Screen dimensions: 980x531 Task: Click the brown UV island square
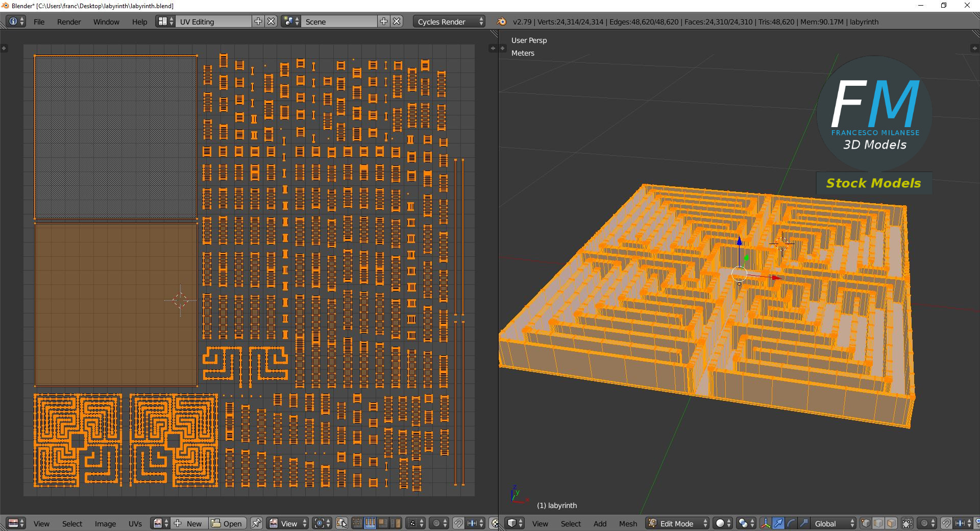(x=115, y=304)
